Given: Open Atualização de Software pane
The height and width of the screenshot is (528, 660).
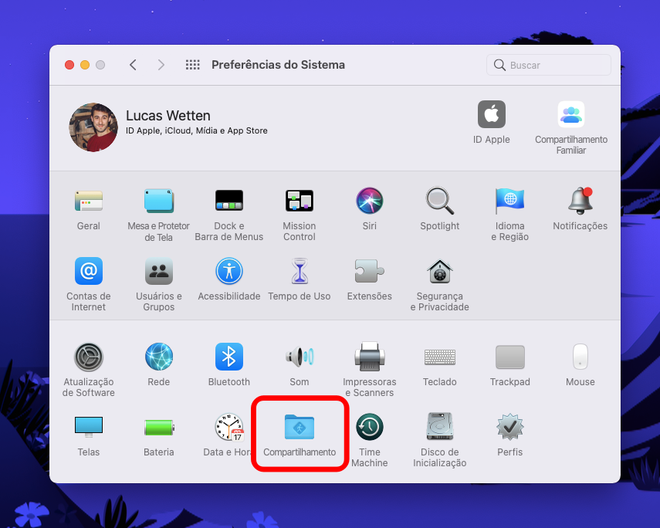Looking at the screenshot, I should point(88,357).
